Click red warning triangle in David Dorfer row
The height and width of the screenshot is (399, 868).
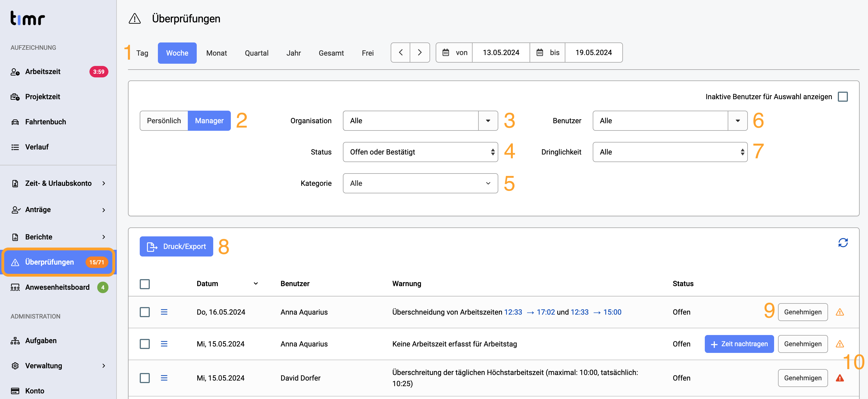point(840,378)
